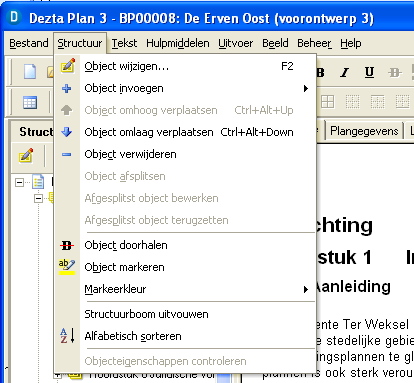This screenshot has width=414, height=383.
Task: Click blue down arrow icon in menu
Action: tap(67, 132)
